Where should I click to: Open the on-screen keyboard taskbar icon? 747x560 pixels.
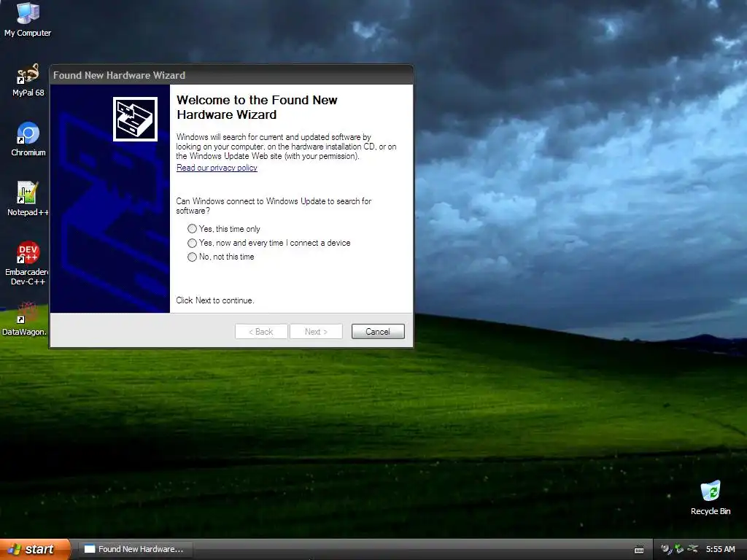click(639, 550)
